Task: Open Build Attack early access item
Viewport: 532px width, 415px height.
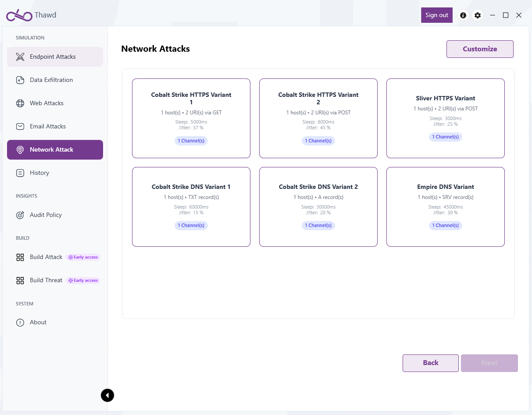Action: tap(55, 257)
